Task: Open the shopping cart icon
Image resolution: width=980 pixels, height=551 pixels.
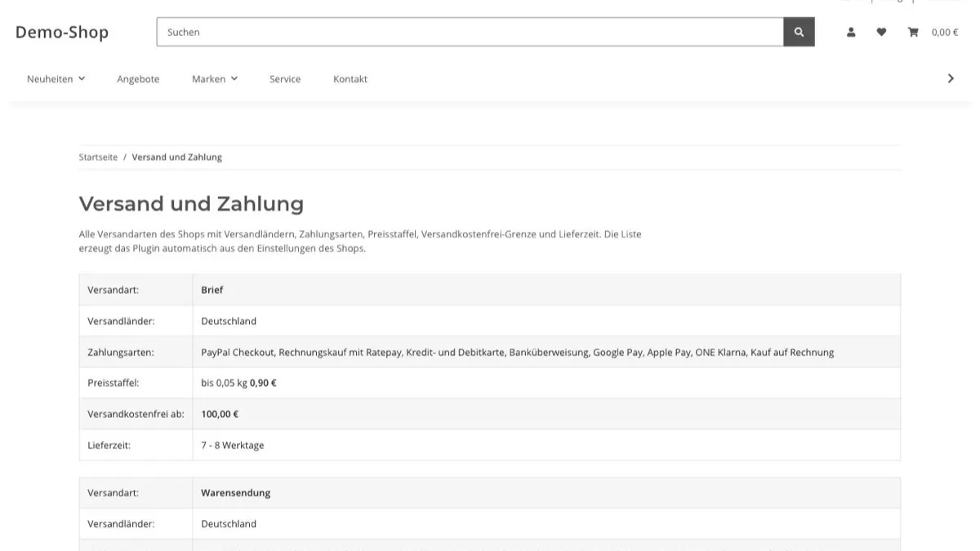Action: (913, 32)
